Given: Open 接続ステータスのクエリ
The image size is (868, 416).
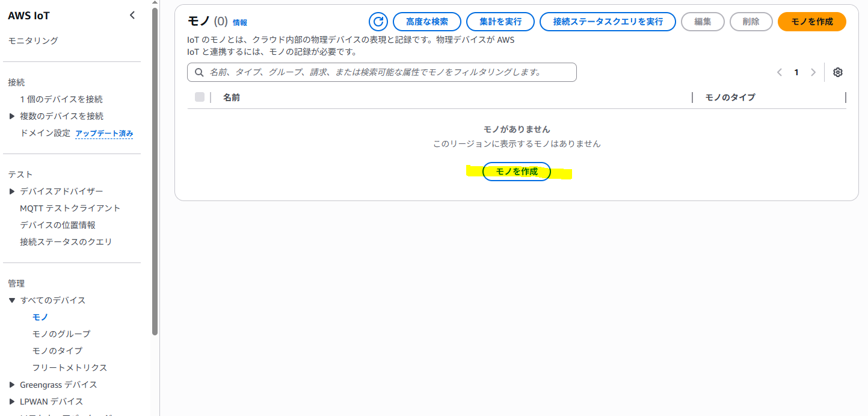Looking at the screenshot, I should coord(66,242).
